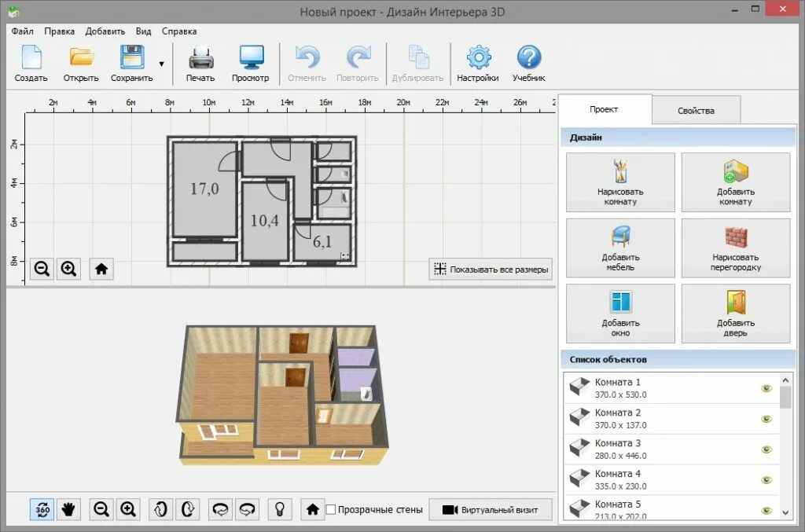Enable Прозрачные стены checkbox
805x532 pixels.
331,509
